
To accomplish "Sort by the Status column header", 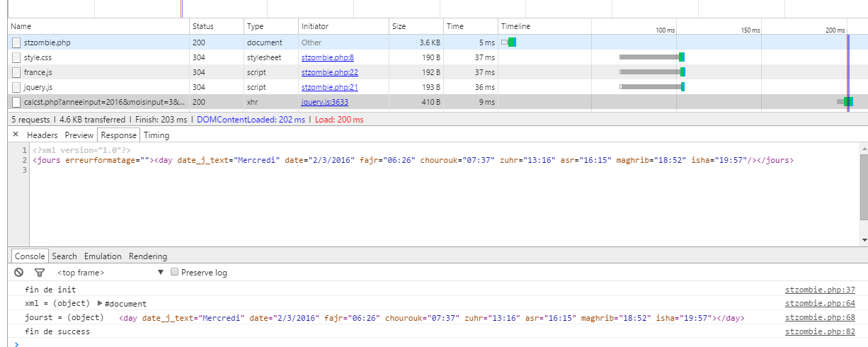I will [217, 26].
